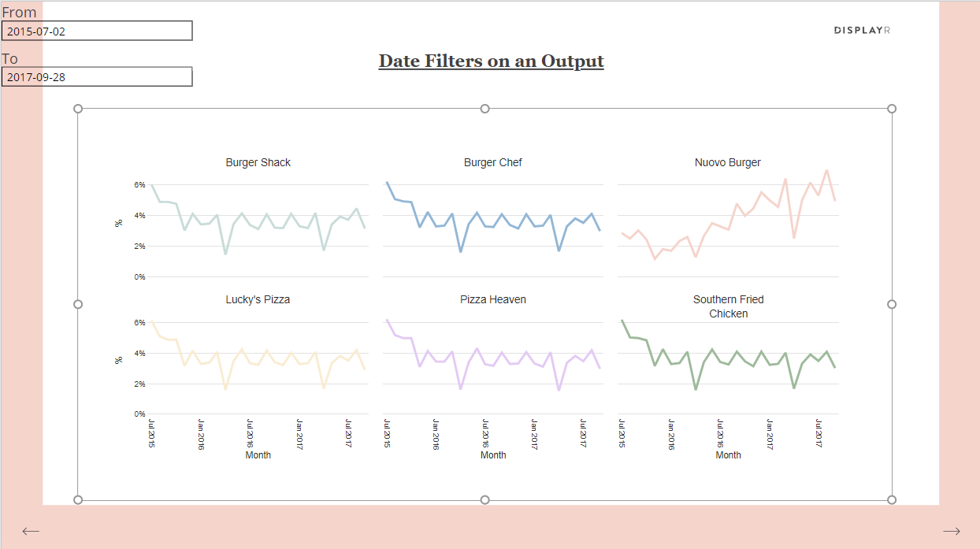Select the bottom-right resize handle of chart
980x549 pixels.
coord(892,499)
